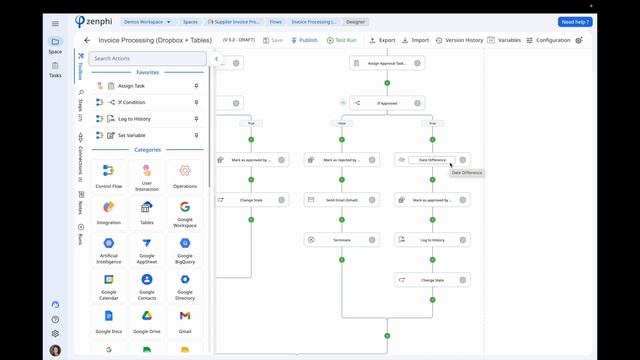The width and height of the screenshot is (640, 360).
Task: Publish the flow
Action: pos(304,40)
